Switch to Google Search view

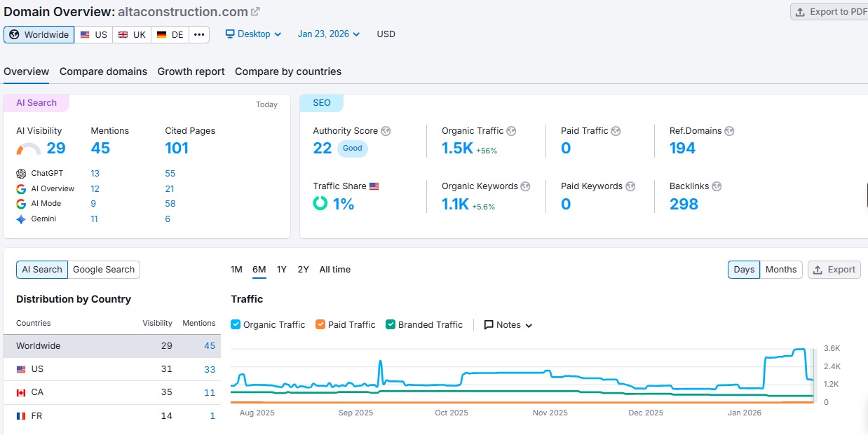click(x=104, y=269)
